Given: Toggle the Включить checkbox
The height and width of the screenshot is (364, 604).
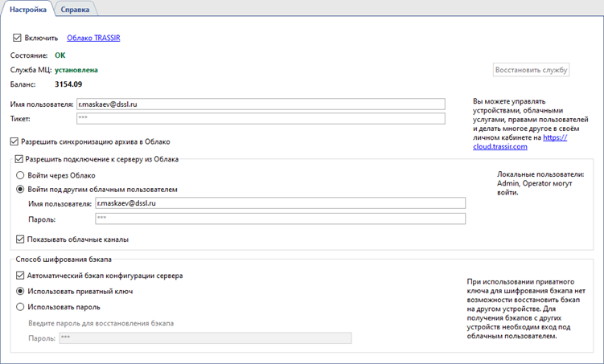Looking at the screenshot, I should point(18,37).
